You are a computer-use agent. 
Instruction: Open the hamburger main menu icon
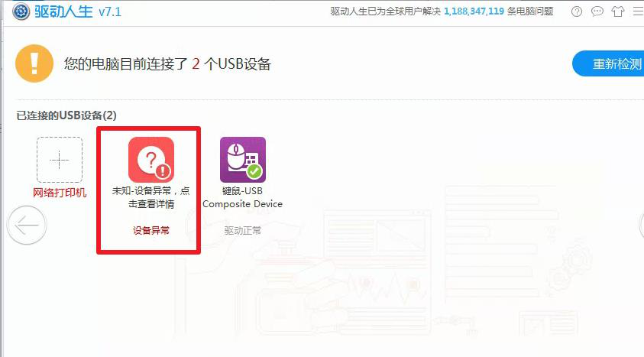coord(639,11)
